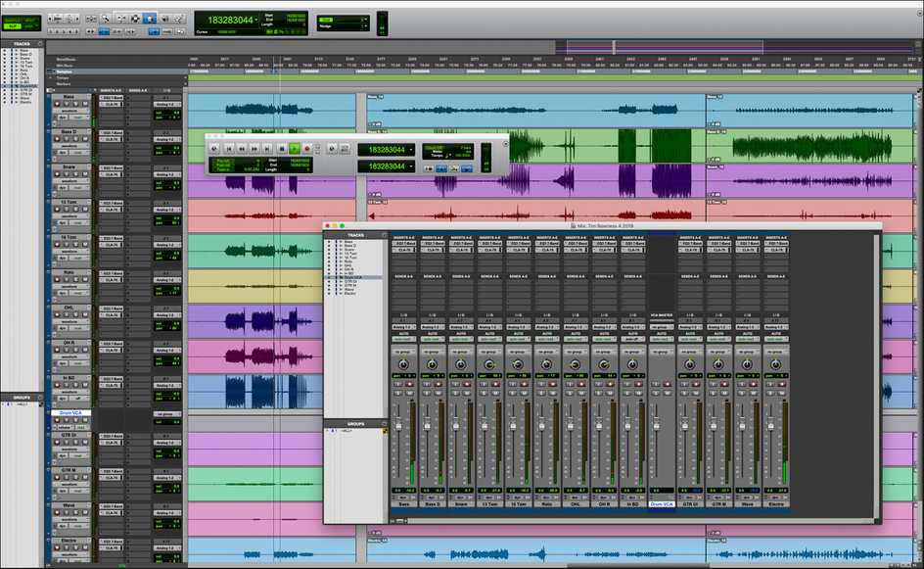Open OHL channel group selector
Viewport: 924px width, 569px height.
pos(576,352)
